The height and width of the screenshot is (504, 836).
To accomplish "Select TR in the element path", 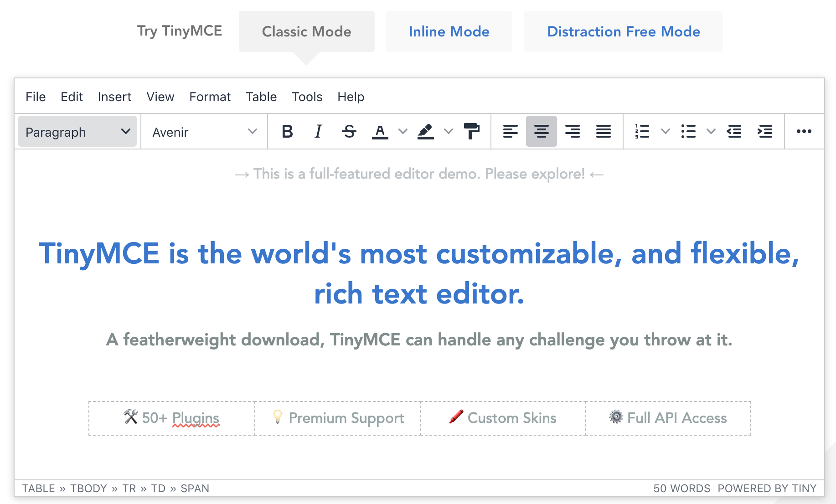I will click(129, 489).
